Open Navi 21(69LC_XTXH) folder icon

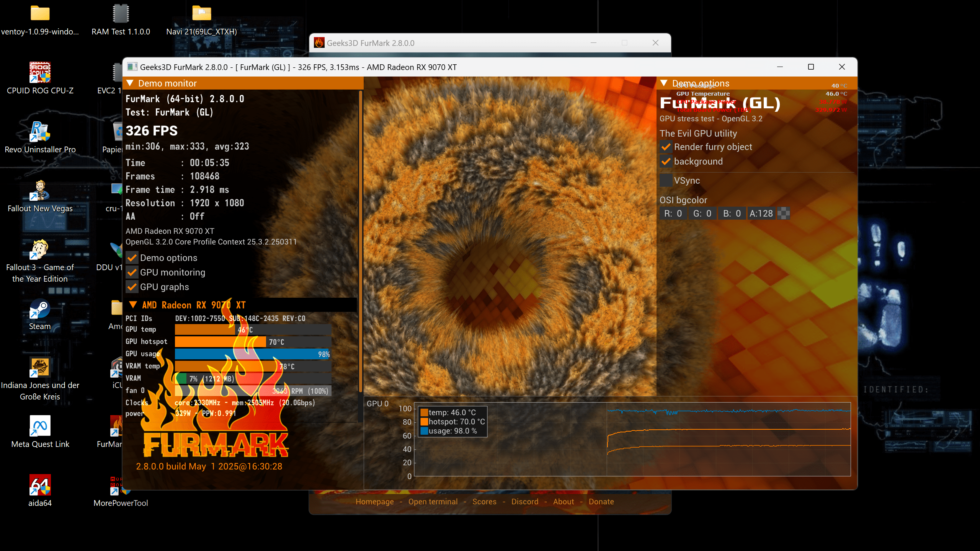(x=201, y=14)
